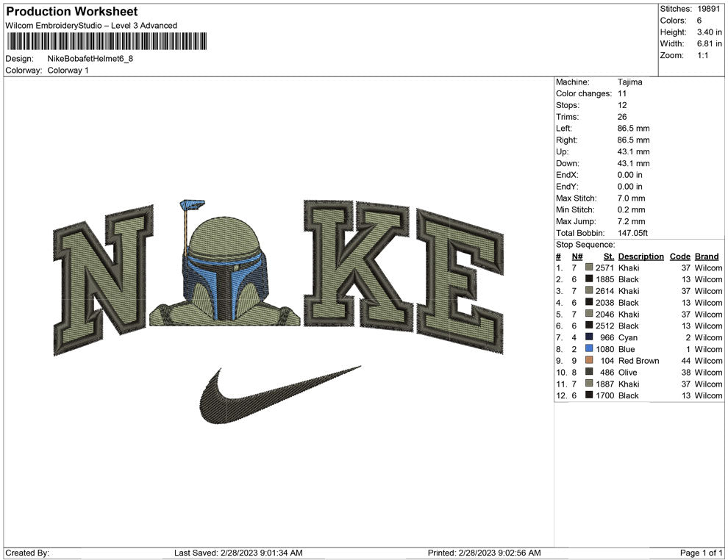
Task: Click the "Stop Sequence:" heading
Action: pos(585,244)
